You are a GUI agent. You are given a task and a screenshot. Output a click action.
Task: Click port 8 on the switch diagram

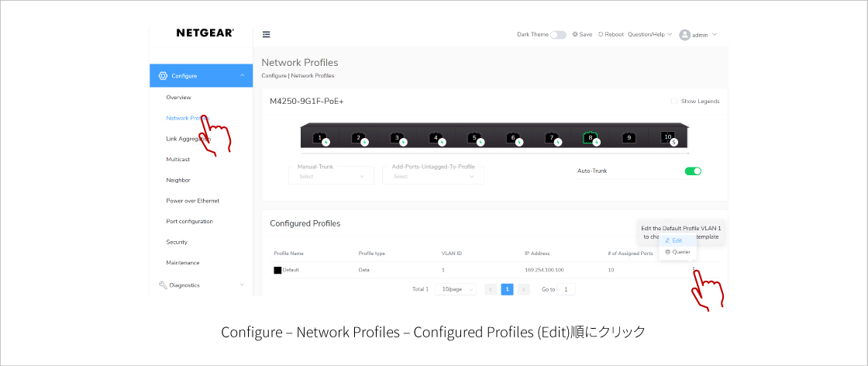[590, 137]
